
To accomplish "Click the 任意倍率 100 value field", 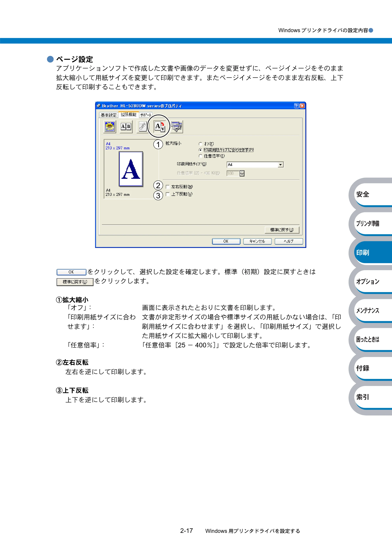I will [233, 173].
